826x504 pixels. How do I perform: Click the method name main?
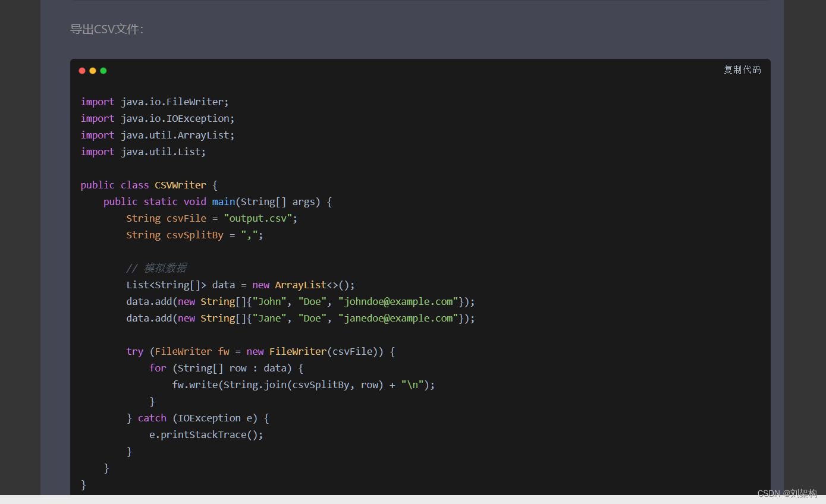[224, 201]
